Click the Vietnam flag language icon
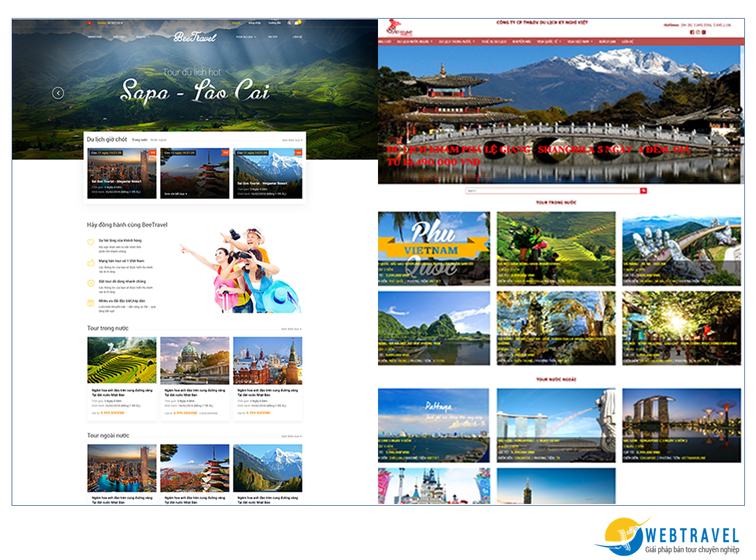 [x=89, y=23]
